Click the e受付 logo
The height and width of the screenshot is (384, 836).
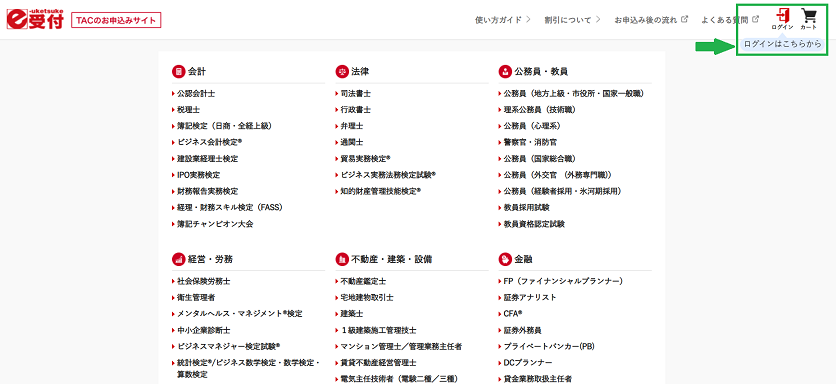click(x=35, y=20)
